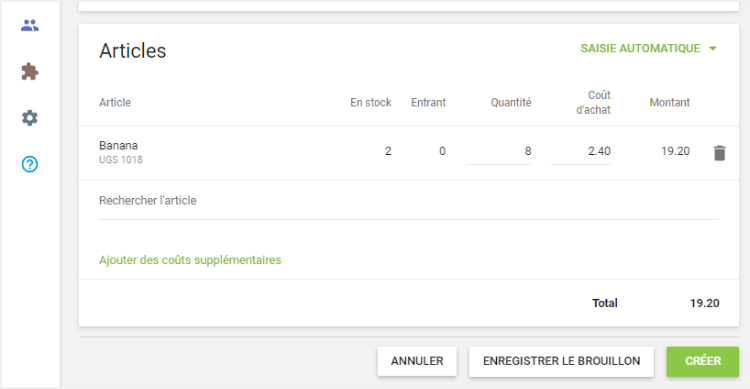Click the Entrant column header
The width and height of the screenshot is (750, 389).
coord(428,102)
